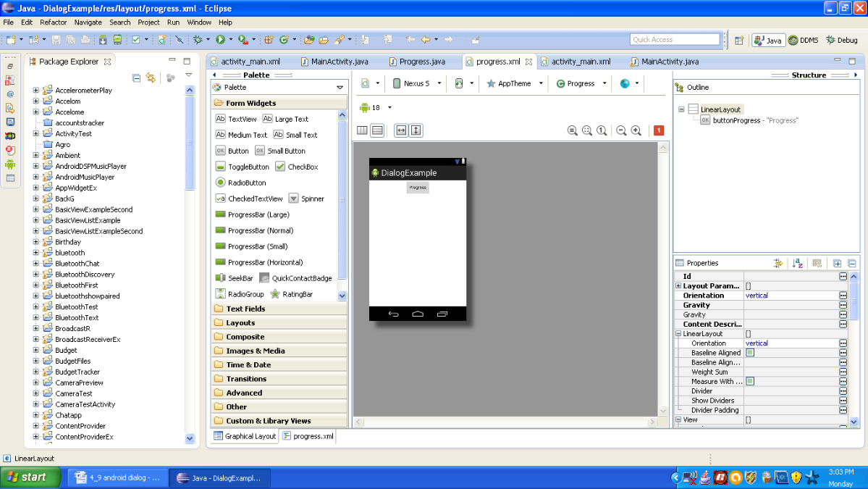This screenshot has width=868, height=489.
Task: Toggle fill width layout icon
Action: point(401,130)
